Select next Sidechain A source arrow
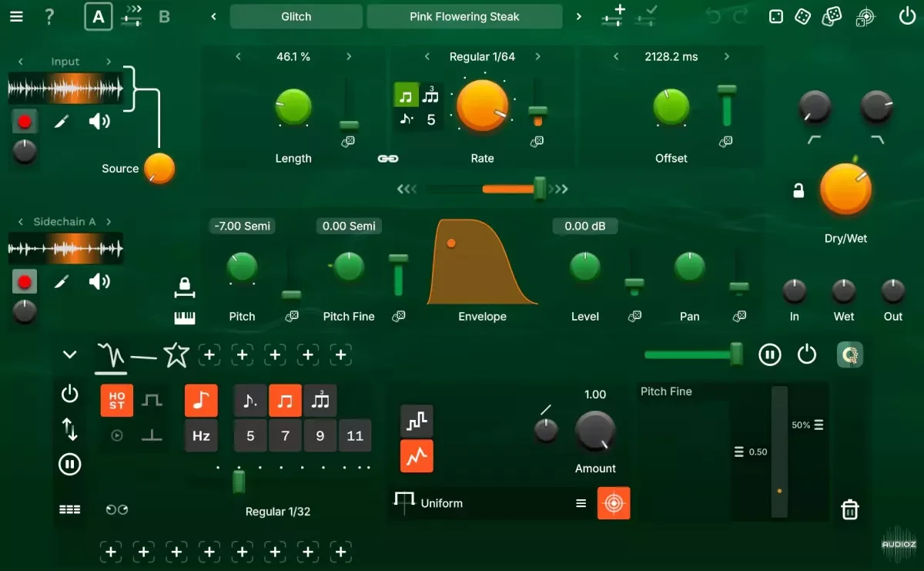The height and width of the screenshot is (571, 924). pos(109,222)
